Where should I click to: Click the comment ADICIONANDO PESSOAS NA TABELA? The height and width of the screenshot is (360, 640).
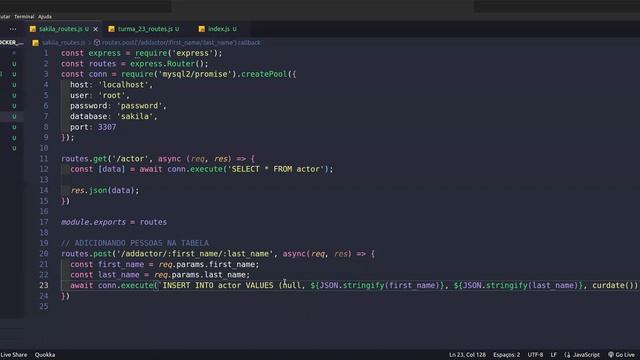(135, 243)
